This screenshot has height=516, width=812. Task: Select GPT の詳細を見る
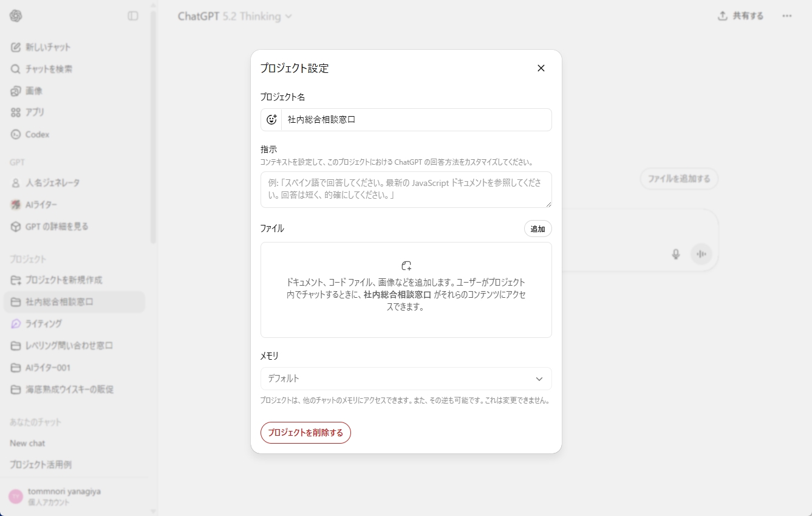(x=75, y=226)
